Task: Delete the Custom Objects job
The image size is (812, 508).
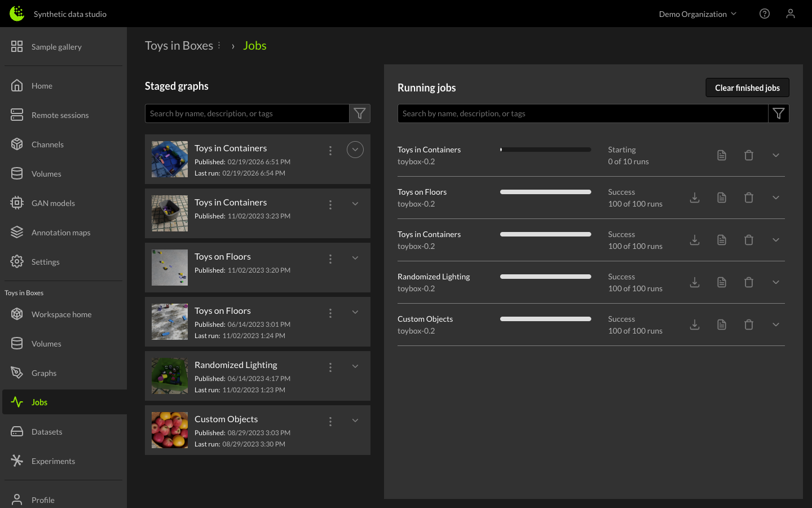Action: (x=749, y=325)
